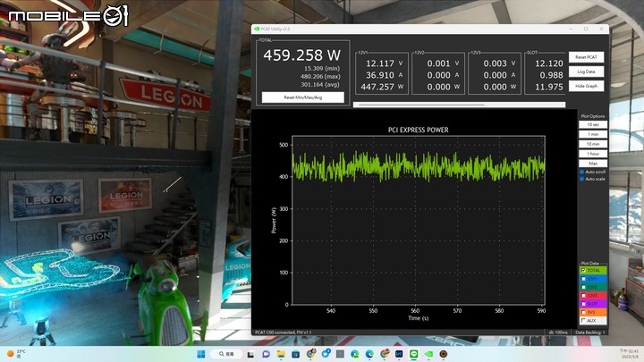The image size is (644, 362).
Task: Toggle the Auto scroll checkbox
Action: click(x=582, y=172)
